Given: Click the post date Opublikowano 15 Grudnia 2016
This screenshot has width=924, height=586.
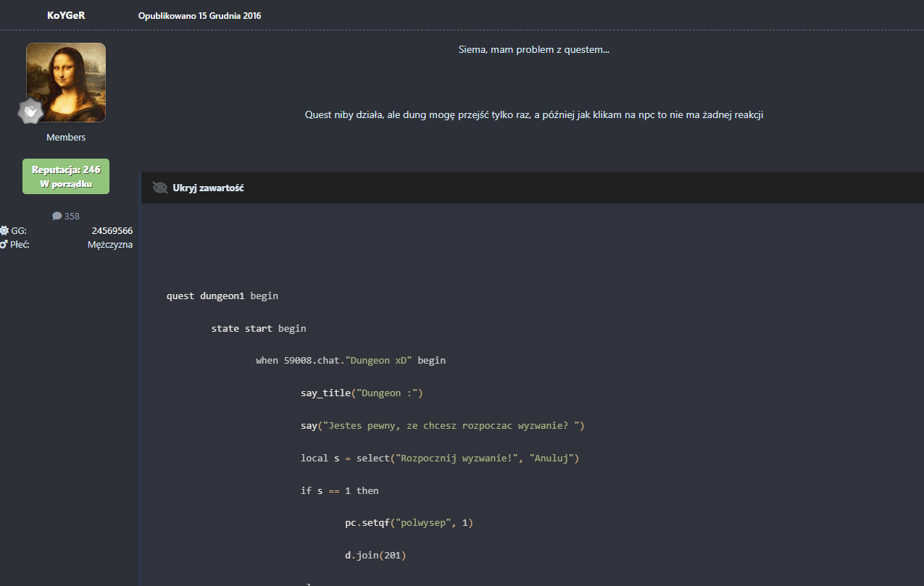Looking at the screenshot, I should (x=199, y=15).
